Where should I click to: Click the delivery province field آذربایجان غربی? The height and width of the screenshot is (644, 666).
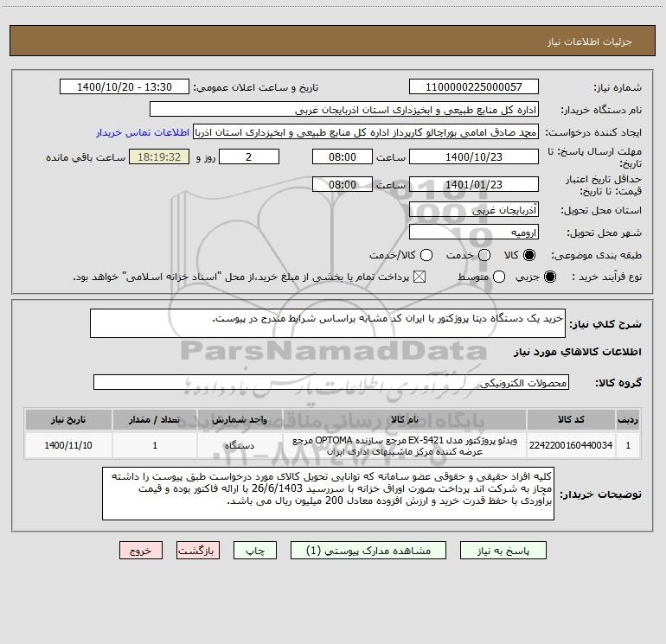pyautogui.click(x=474, y=210)
